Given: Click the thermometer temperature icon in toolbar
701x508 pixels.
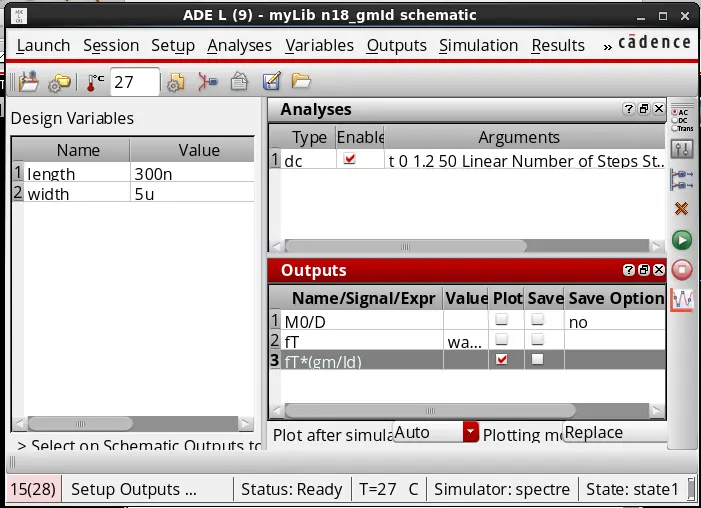Looking at the screenshot, I should pyautogui.click(x=95, y=82).
